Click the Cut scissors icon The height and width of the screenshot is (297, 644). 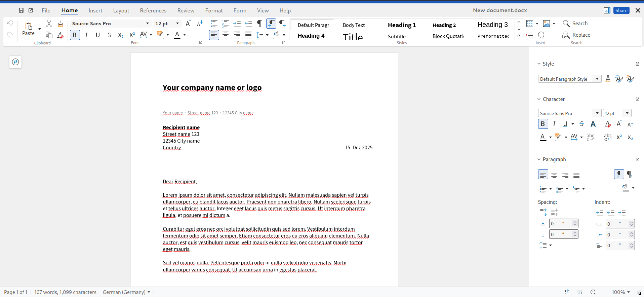(49, 24)
